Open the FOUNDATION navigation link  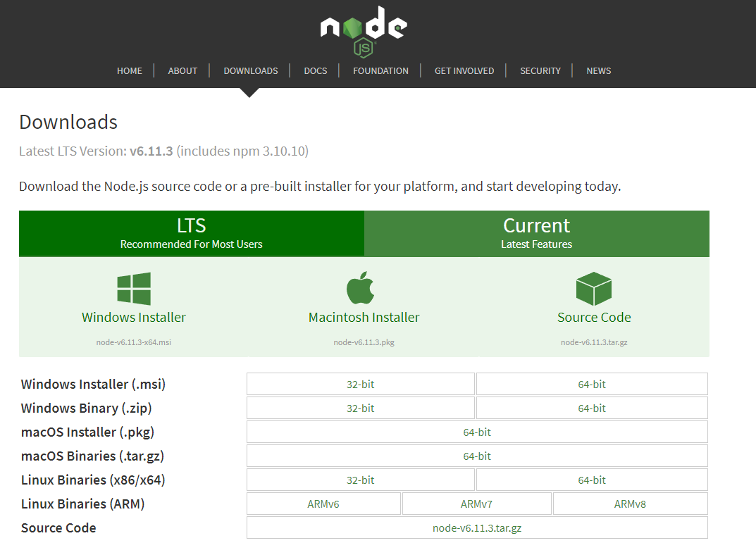381,71
